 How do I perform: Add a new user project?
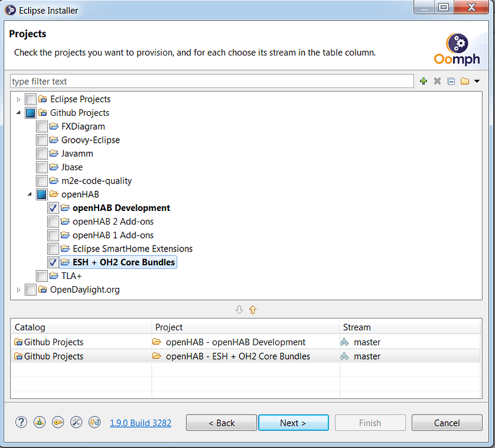tap(423, 81)
